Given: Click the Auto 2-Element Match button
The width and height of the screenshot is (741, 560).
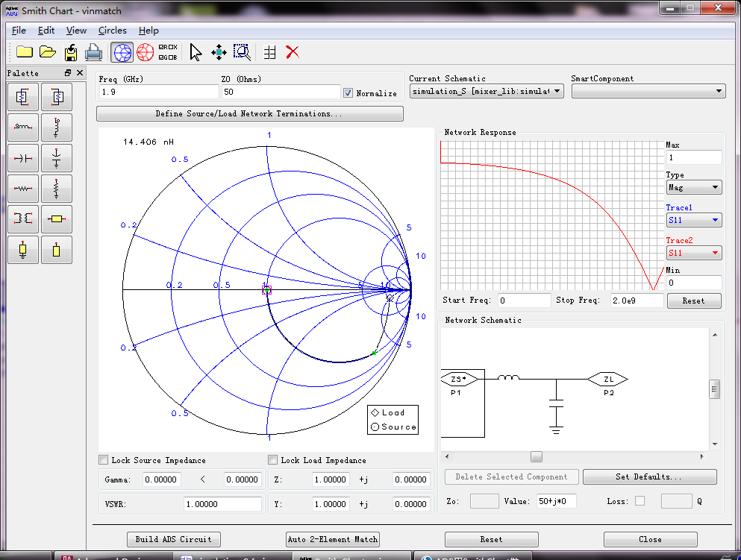Looking at the screenshot, I should click(x=333, y=539).
